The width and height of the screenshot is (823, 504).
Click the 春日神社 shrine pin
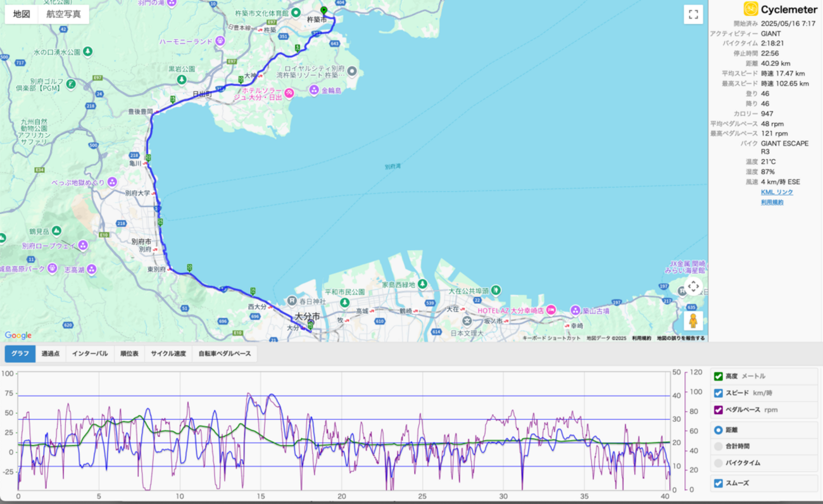292,300
